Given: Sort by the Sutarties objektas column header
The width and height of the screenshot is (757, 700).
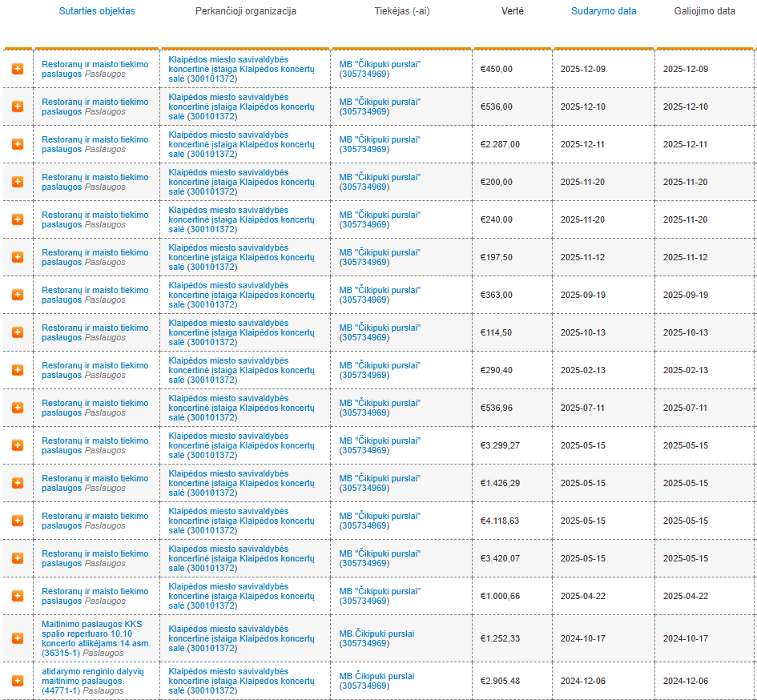Looking at the screenshot, I should click(x=97, y=11).
